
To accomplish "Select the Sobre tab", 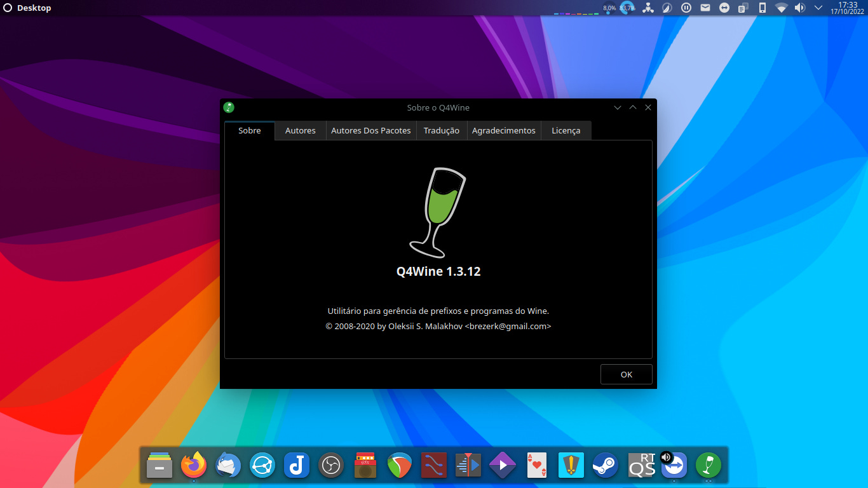I will click(x=250, y=130).
